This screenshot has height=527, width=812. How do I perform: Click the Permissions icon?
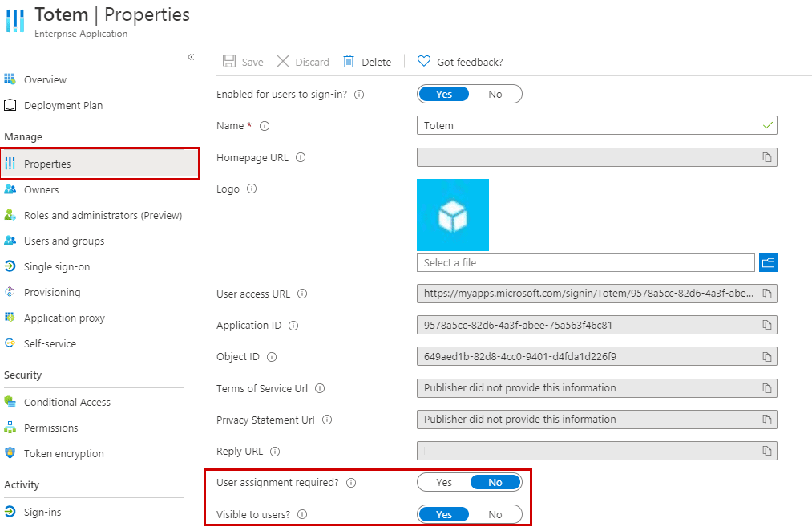tap(10, 428)
